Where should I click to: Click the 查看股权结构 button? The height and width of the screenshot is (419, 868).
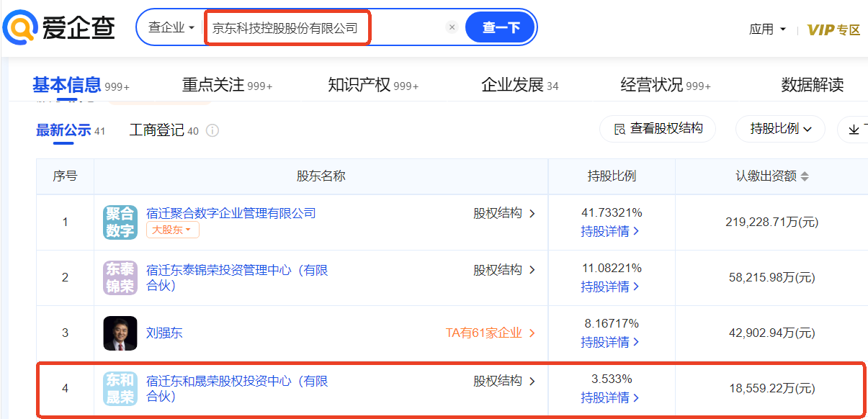(658, 129)
